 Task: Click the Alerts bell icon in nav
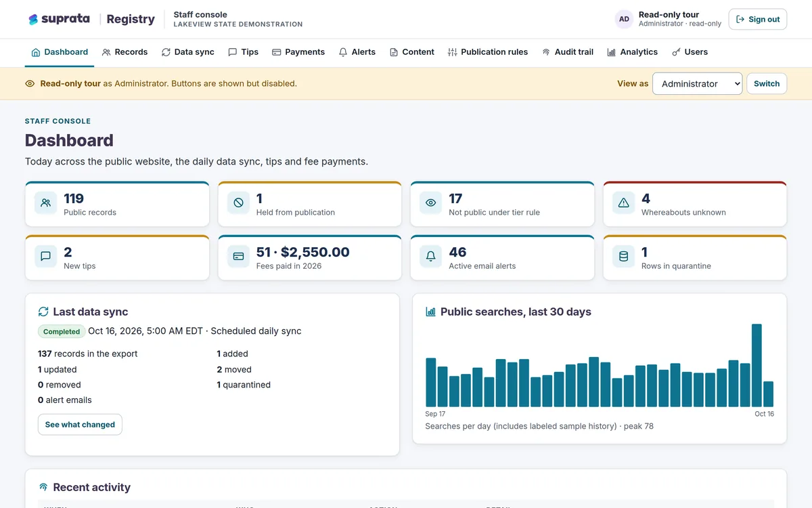(343, 52)
